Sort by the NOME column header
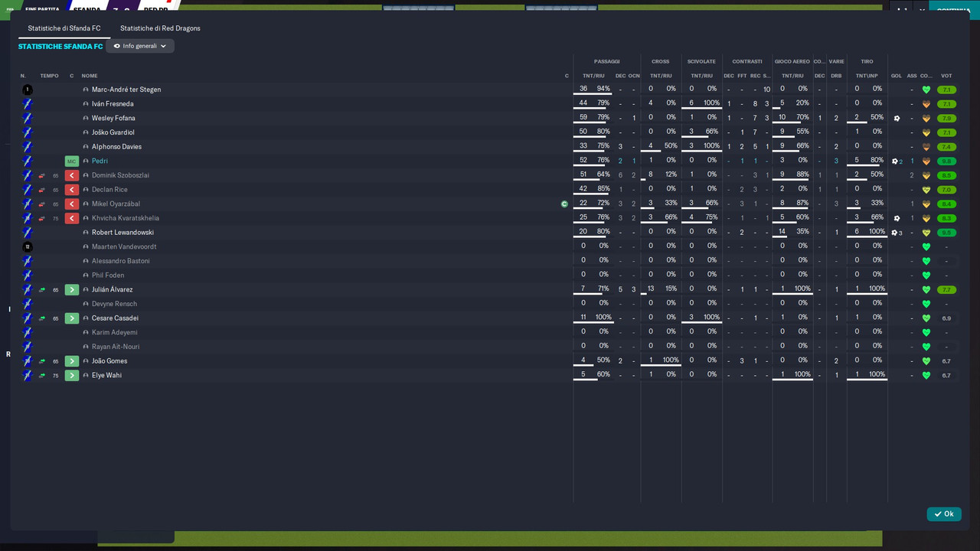The height and width of the screenshot is (551, 980). point(90,76)
